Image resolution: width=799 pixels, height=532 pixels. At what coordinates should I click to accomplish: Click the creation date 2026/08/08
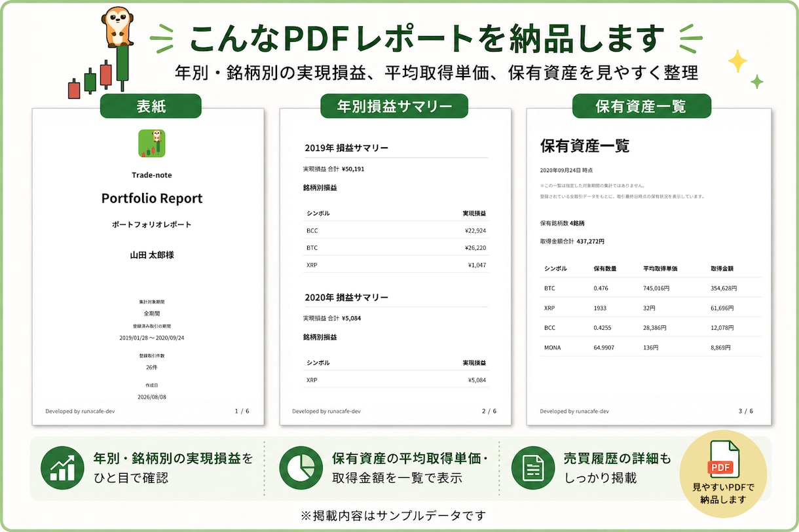tap(152, 397)
